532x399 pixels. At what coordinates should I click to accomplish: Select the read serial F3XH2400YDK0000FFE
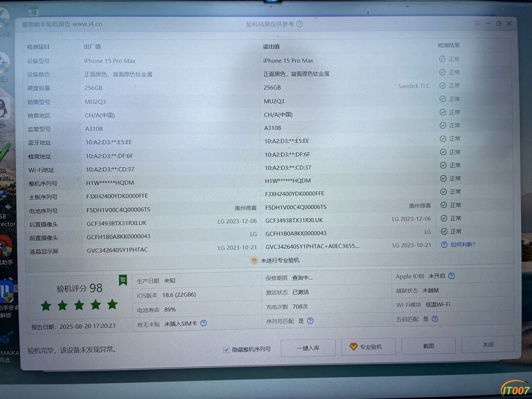pos(294,194)
